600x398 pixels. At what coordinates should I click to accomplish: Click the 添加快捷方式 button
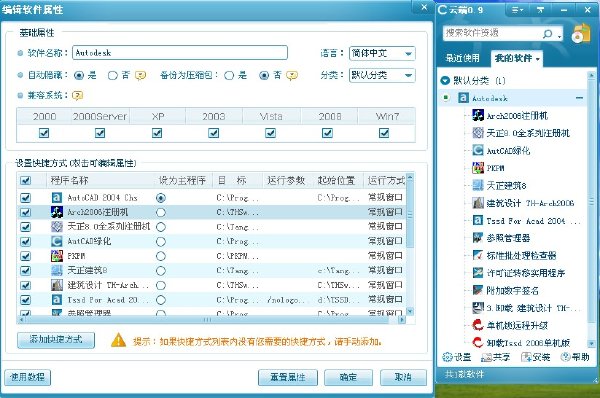(56, 339)
